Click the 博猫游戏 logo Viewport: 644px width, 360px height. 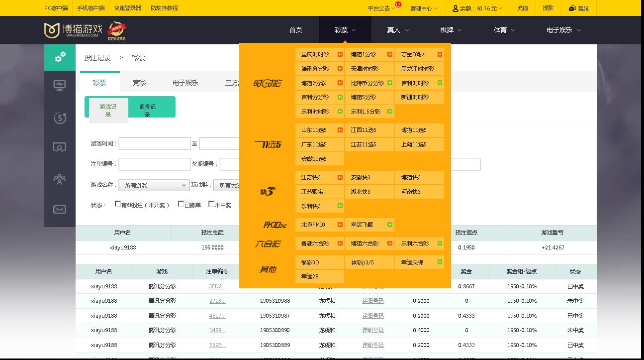[x=73, y=30]
